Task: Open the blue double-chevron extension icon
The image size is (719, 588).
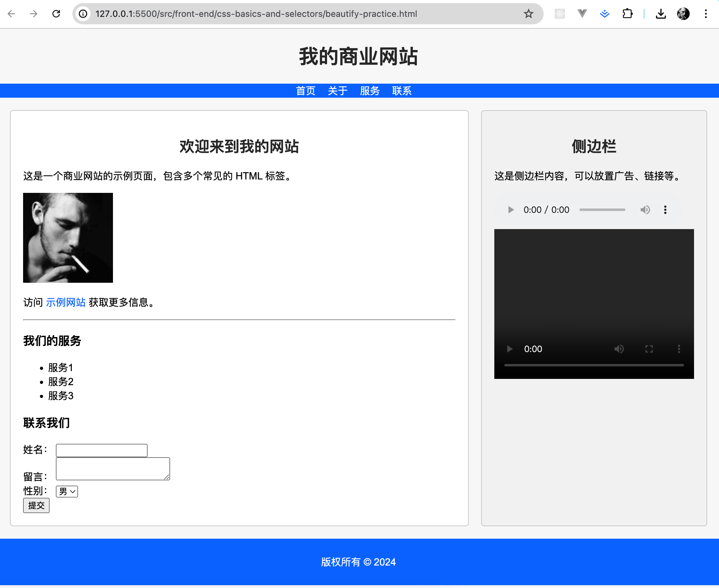Action: (604, 14)
